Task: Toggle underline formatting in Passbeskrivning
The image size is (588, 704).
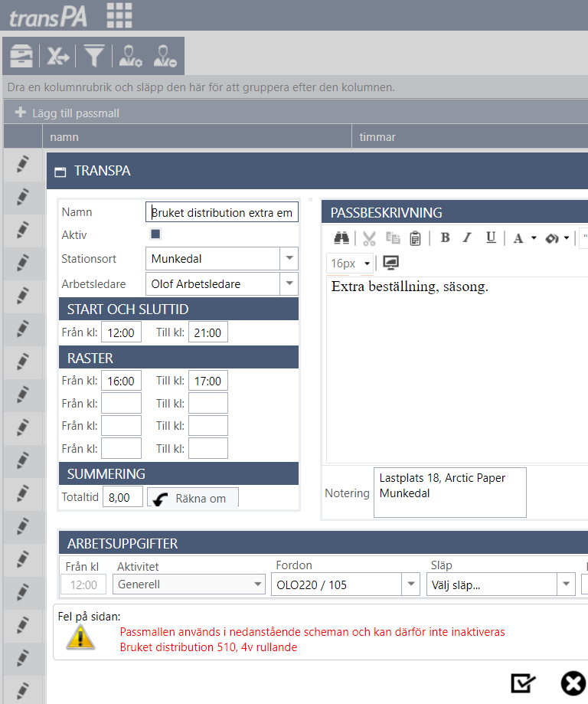Action: coord(491,237)
